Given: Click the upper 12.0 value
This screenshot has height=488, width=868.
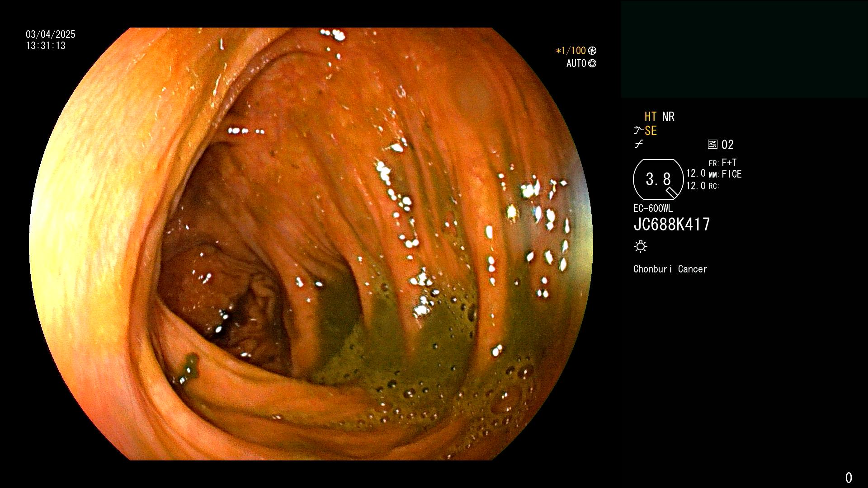Looking at the screenshot, I should [696, 173].
